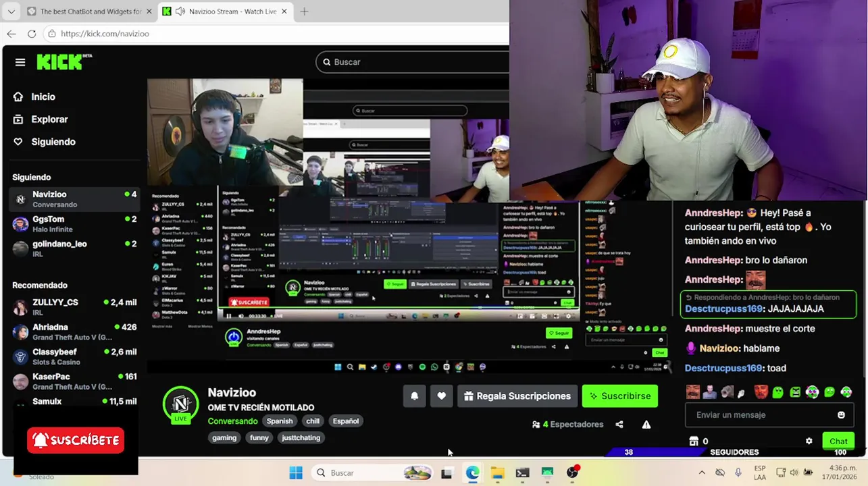The width and height of the screenshot is (868, 486).
Task: Click the share icon near Espectadores
Action: click(619, 425)
